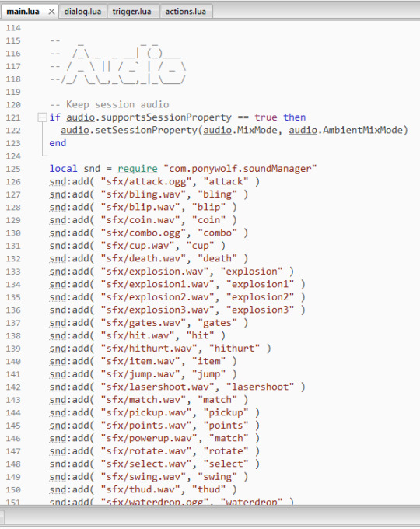Click the string "com.ponywolf.soundManager"

pyautogui.click(x=240, y=169)
